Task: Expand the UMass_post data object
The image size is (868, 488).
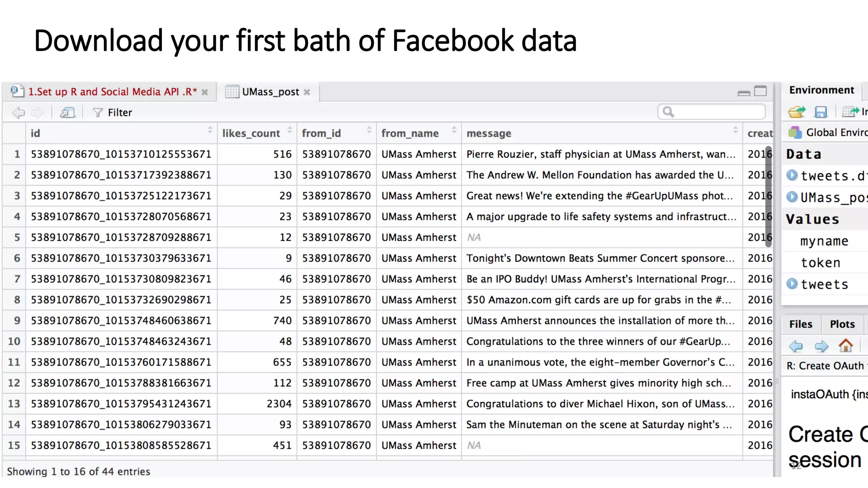Action: tap(792, 197)
